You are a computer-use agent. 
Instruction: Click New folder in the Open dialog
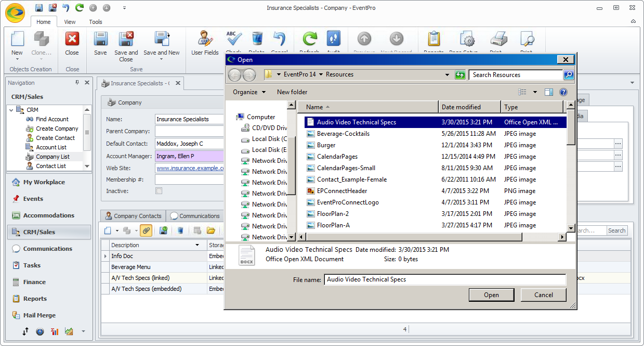(292, 92)
